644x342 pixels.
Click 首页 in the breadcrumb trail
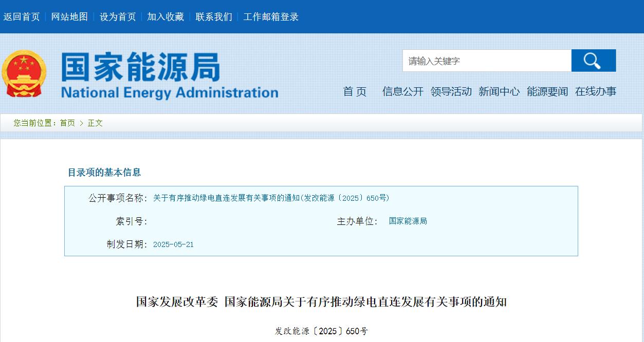click(x=68, y=123)
